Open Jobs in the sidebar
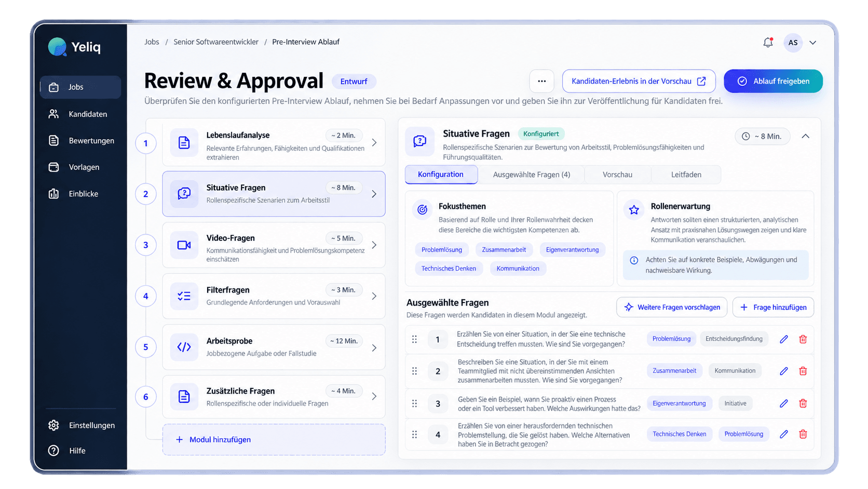The height and width of the screenshot is (489, 868). click(x=80, y=87)
